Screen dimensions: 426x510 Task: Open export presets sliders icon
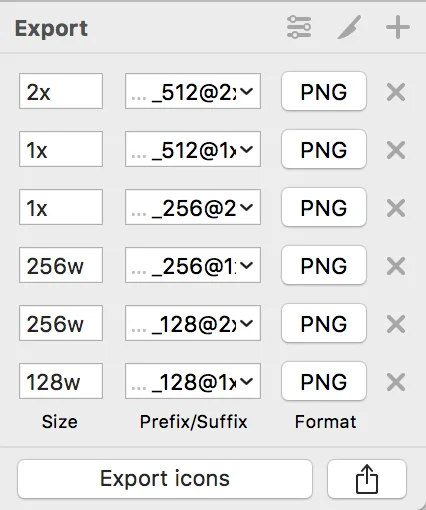299,27
